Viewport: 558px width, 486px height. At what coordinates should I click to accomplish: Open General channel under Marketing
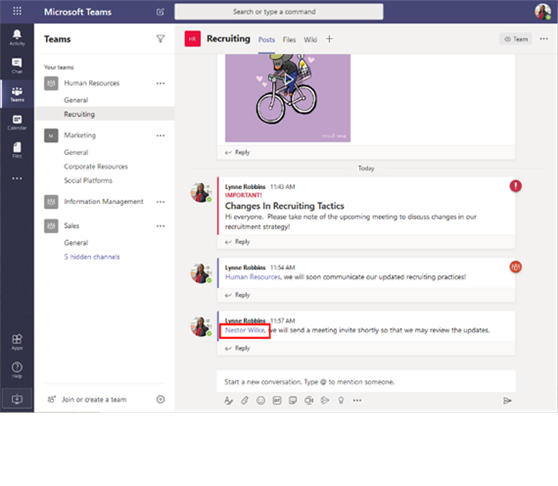click(76, 152)
